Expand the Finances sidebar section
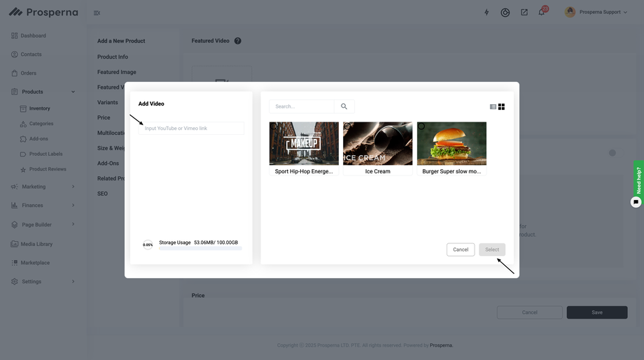 73,205
